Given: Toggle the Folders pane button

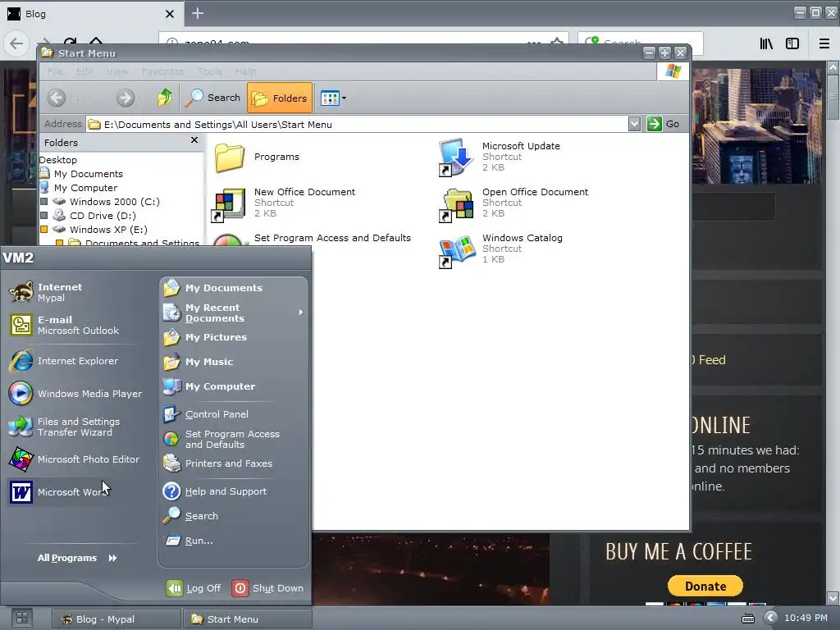Looking at the screenshot, I should tap(280, 98).
